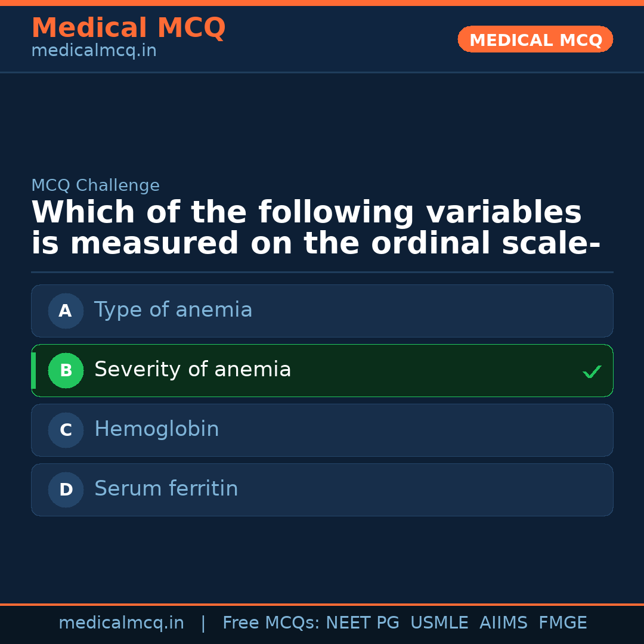Image resolution: width=644 pixels, height=644 pixels.
Task: Open medicalmcq.in link under header
Action: coord(94,51)
